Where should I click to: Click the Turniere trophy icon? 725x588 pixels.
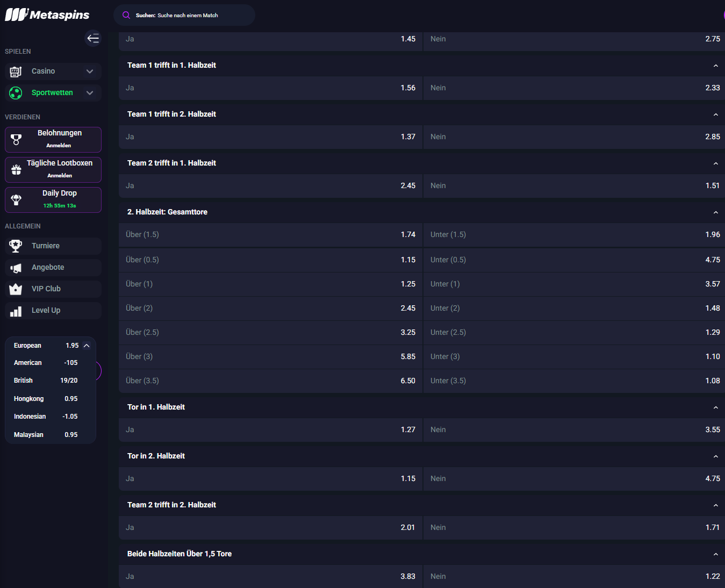[x=16, y=246]
